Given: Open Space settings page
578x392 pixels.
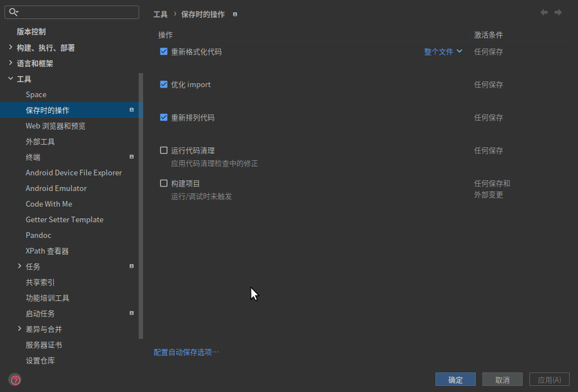Looking at the screenshot, I should 36,94.
